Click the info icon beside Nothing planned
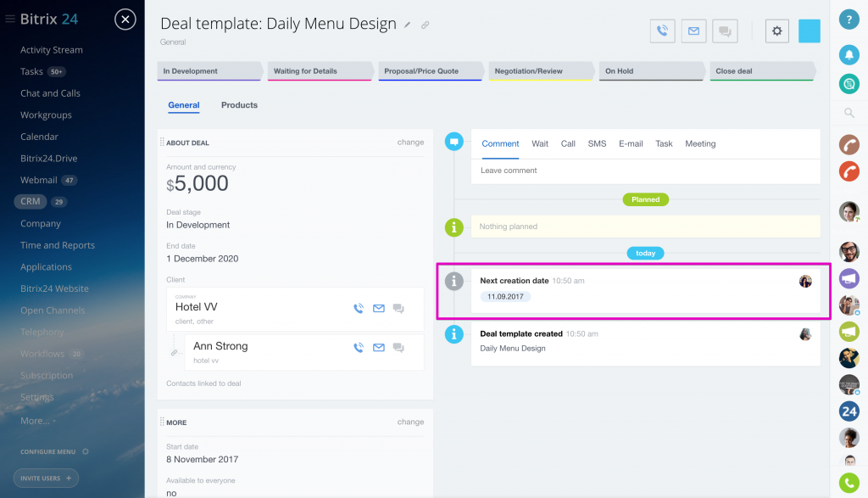 tap(454, 227)
